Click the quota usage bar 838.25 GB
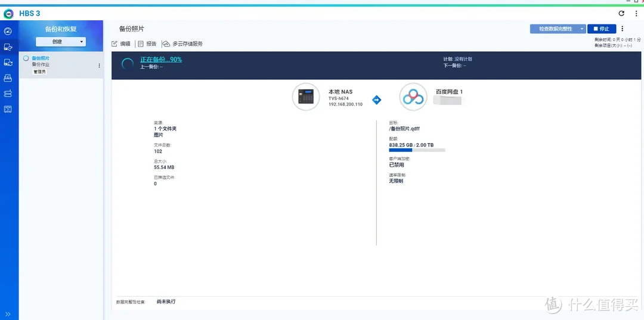This screenshot has height=320, width=644. [417, 150]
